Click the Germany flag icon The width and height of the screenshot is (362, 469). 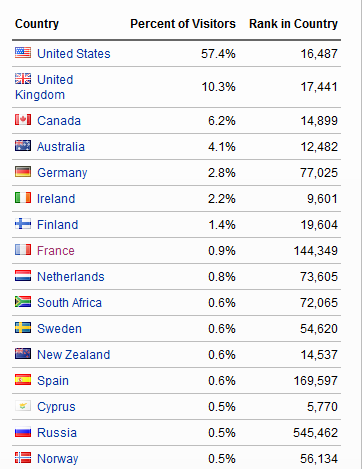[x=23, y=172]
